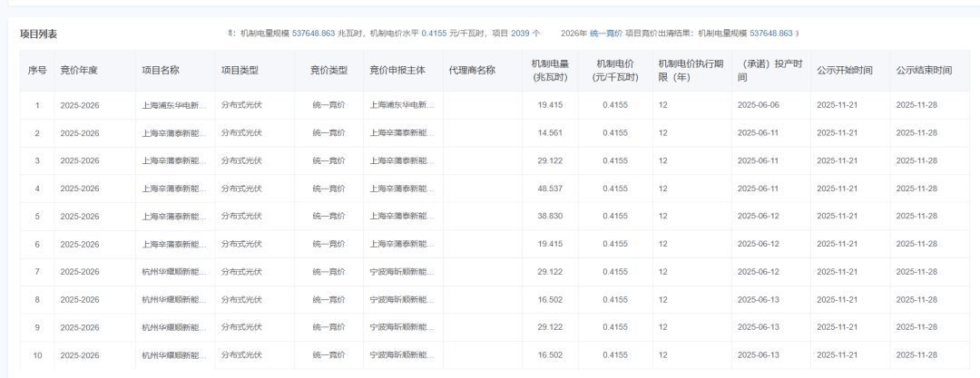Click the 项目列表 section title
980x378 pixels.
click(x=39, y=34)
